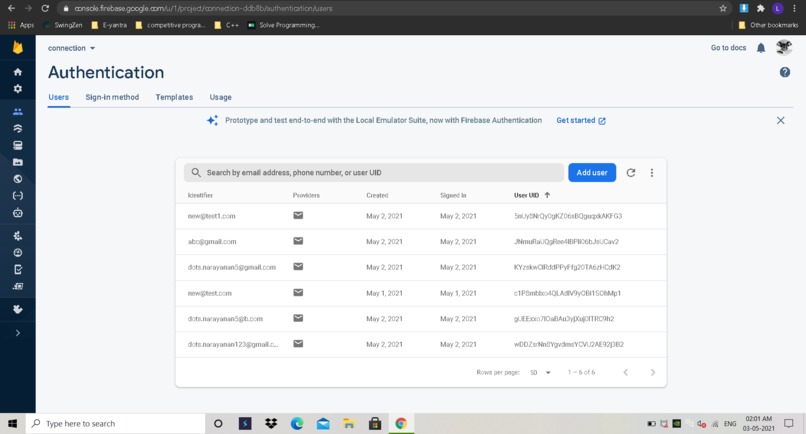Select dots.narayanan123@gmail identifier
Viewport: 806px width, 434px height.
(x=232, y=345)
